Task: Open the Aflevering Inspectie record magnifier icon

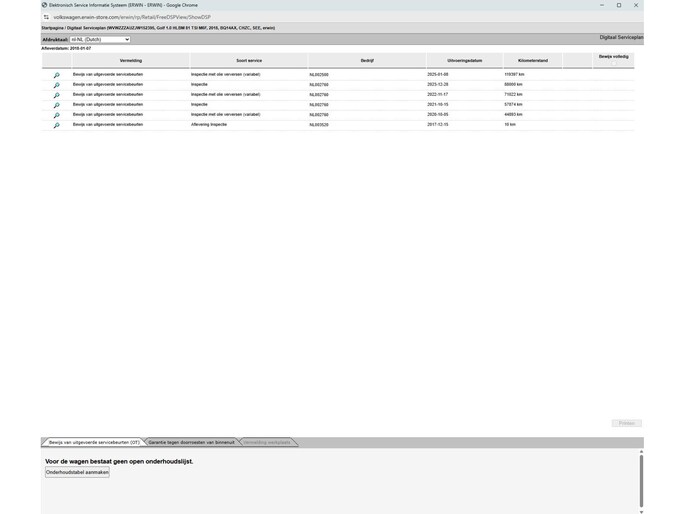Action: (x=56, y=125)
